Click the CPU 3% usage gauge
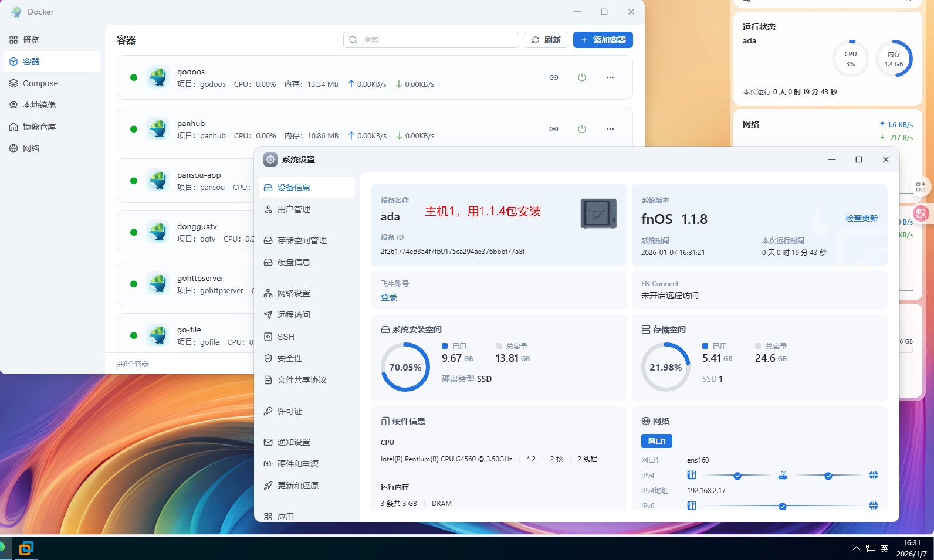This screenshot has width=934, height=560. pyautogui.click(x=851, y=59)
